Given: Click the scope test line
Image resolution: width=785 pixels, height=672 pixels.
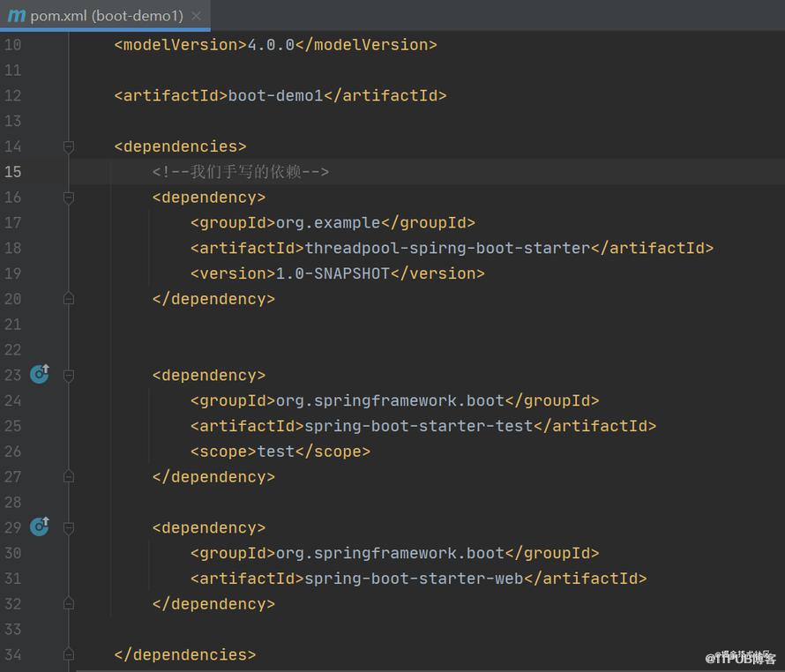Looking at the screenshot, I should pyautogui.click(x=280, y=452).
